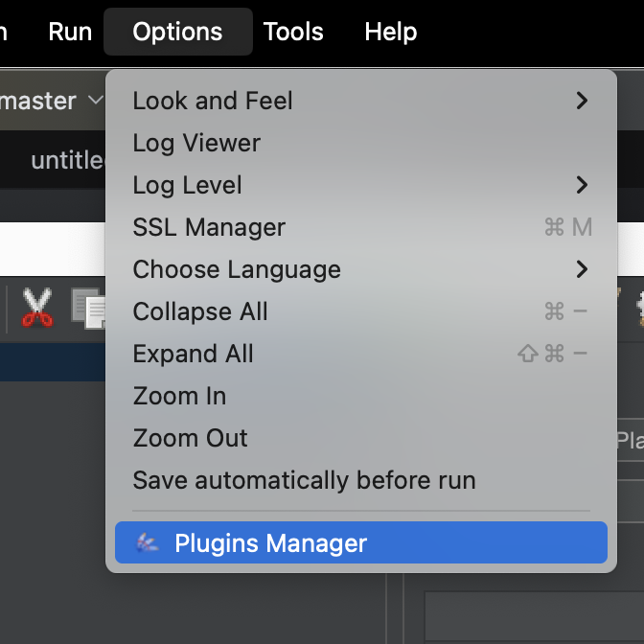644x644 pixels.
Task: Expand the Log Level submenu arrow
Action: click(x=582, y=185)
